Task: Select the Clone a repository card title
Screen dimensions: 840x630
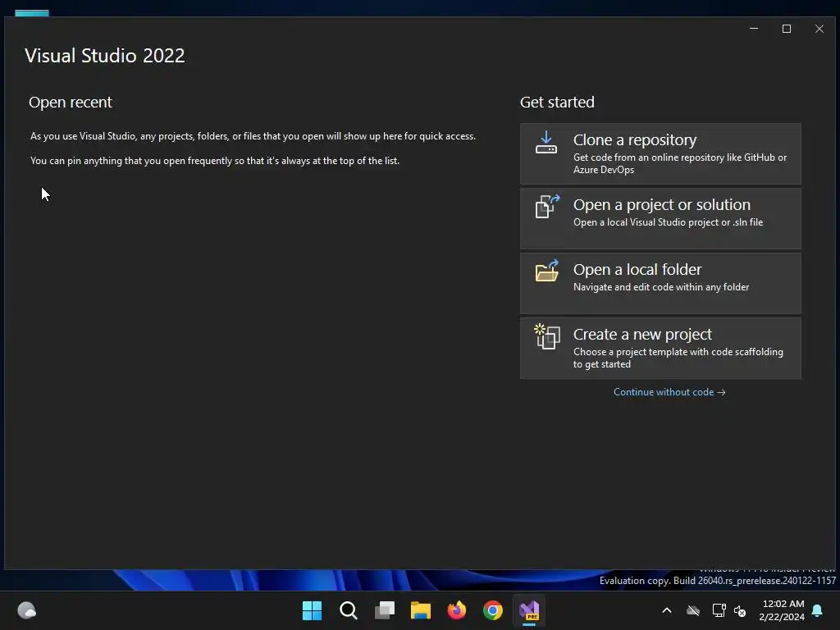Action: 635,139
